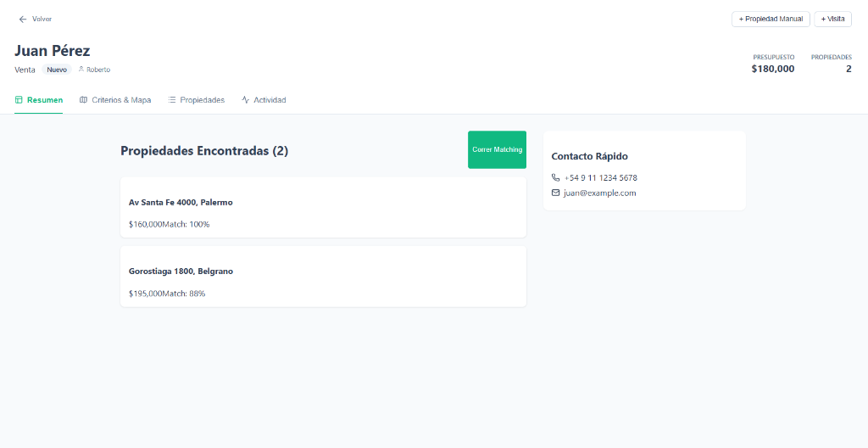Click the Presupuesto $180,000 amount
Image resolution: width=868 pixels, height=448 pixels.
(x=773, y=69)
